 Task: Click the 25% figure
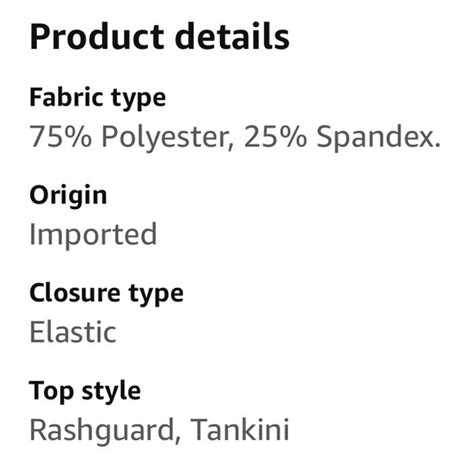tap(275, 137)
